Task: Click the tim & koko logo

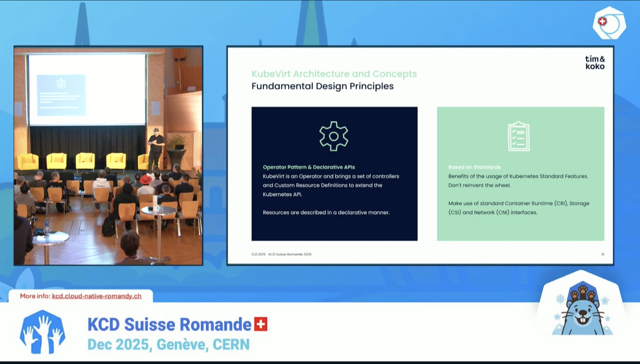Action: tap(595, 63)
